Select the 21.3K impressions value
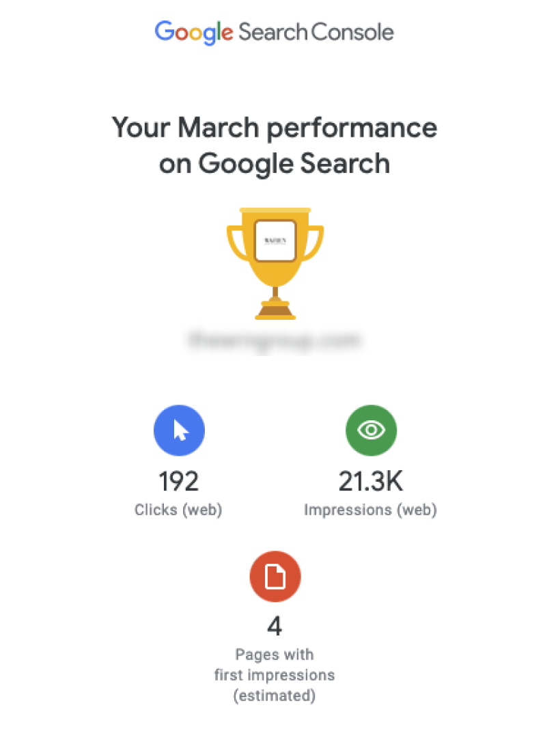 371,482
